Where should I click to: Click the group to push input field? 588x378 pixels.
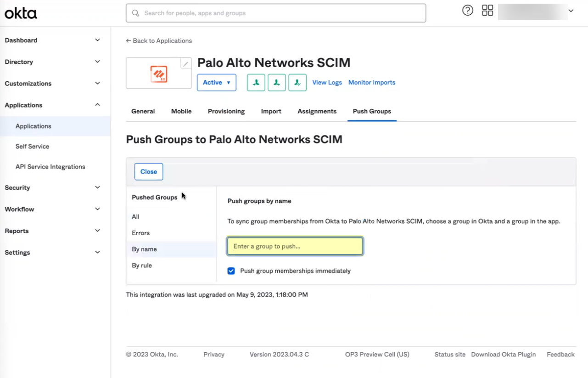click(x=295, y=246)
